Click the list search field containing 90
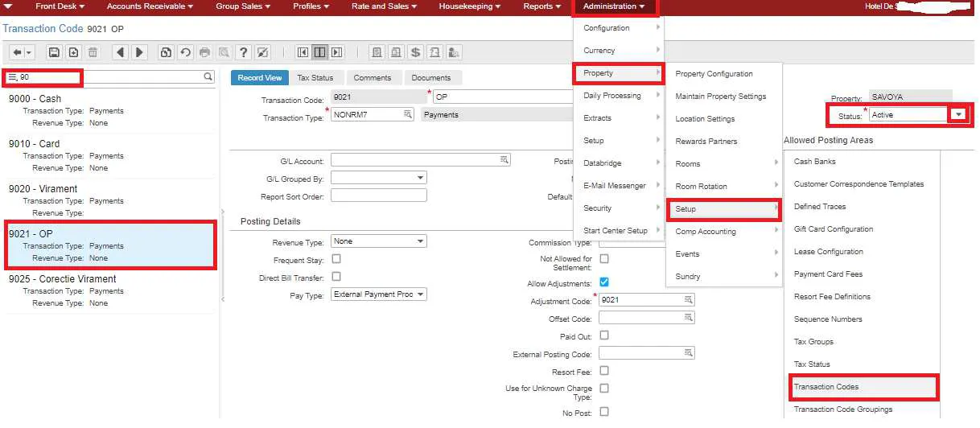This screenshot has height=428, width=980. point(109,77)
